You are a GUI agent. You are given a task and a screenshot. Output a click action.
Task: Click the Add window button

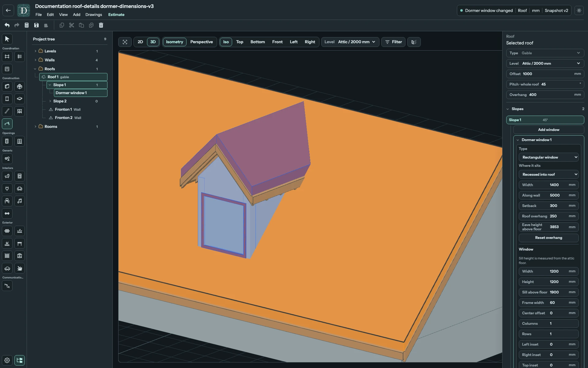(549, 130)
